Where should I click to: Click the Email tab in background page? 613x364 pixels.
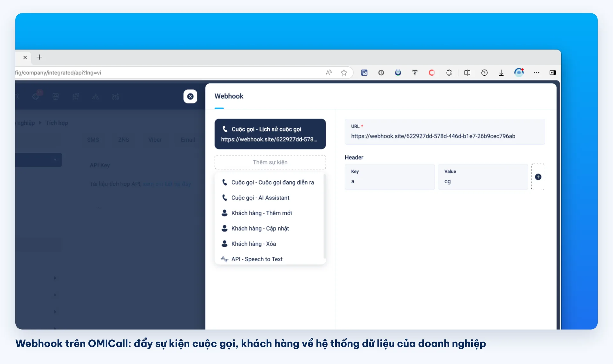[188, 140]
